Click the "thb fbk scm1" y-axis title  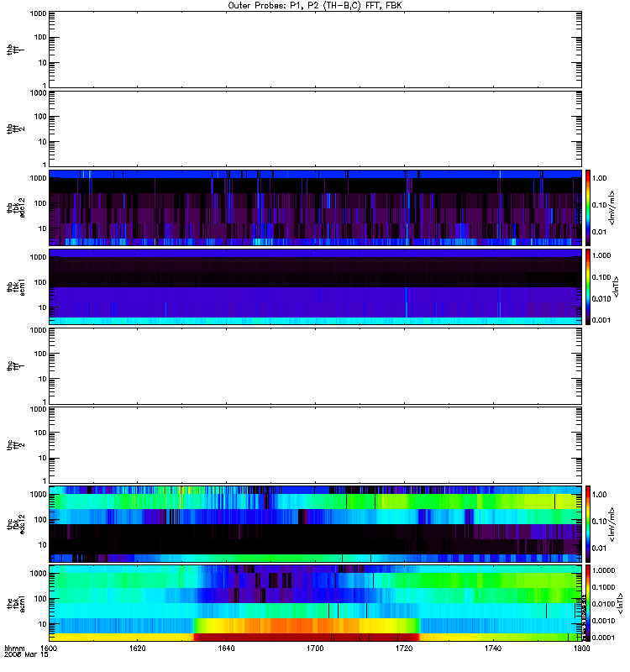coord(15,286)
